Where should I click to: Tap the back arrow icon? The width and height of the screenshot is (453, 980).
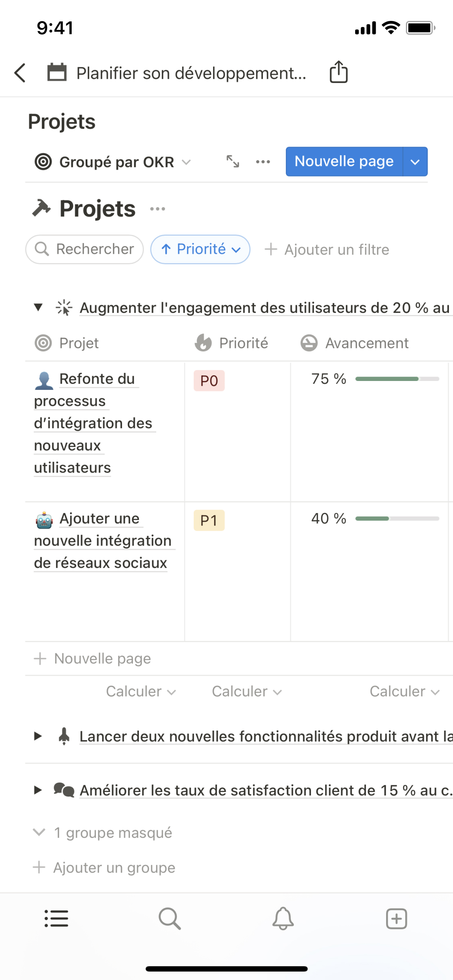[x=20, y=73]
